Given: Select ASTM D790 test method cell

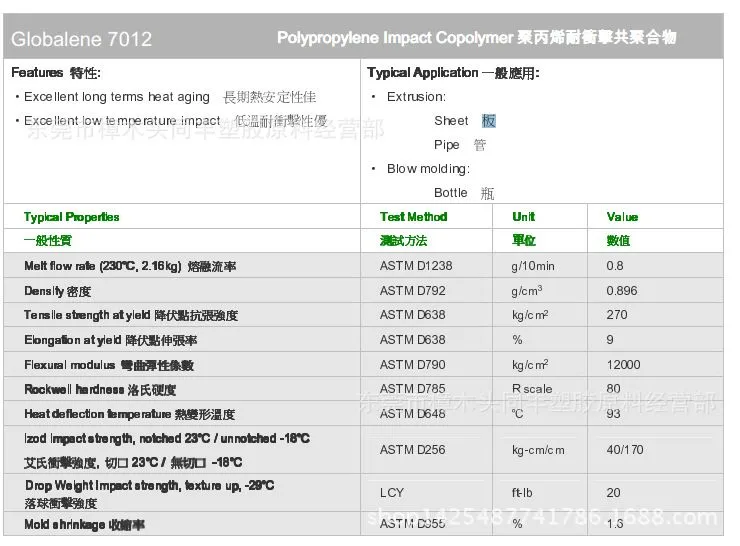Looking at the screenshot, I should tap(412, 364).
